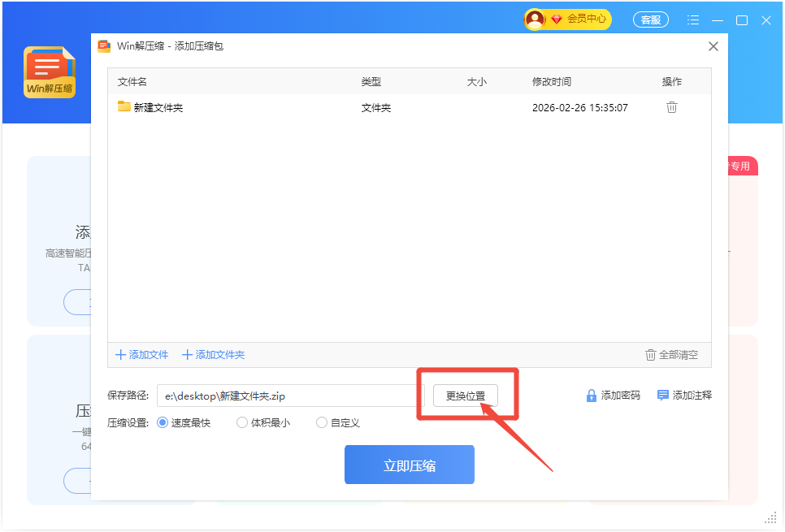
Task: Click the 文件名 column header
Action: (x=132, y=82)
